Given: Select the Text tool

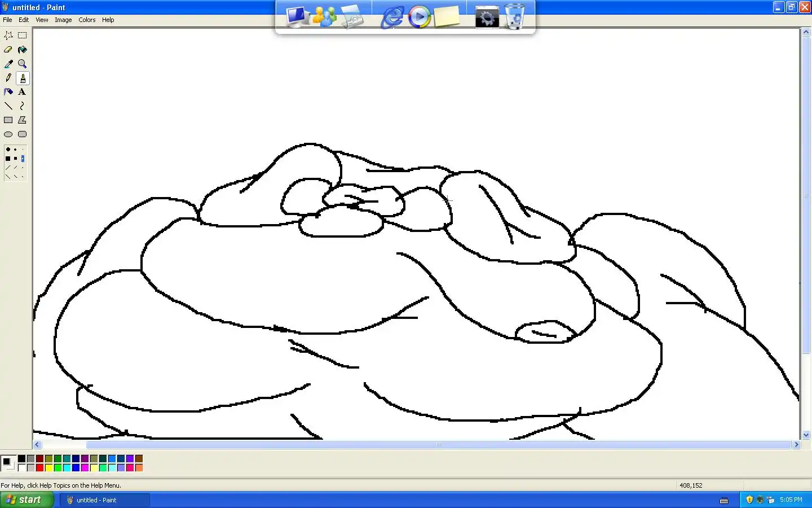Looking at the screenshot, I should [x=23, y=92].
